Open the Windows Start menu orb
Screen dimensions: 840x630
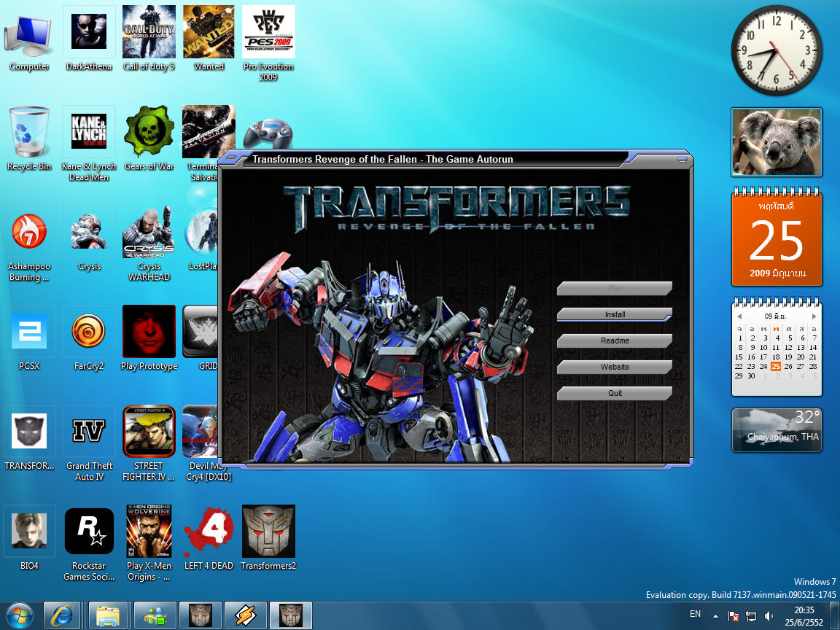[x=20, y=615]
